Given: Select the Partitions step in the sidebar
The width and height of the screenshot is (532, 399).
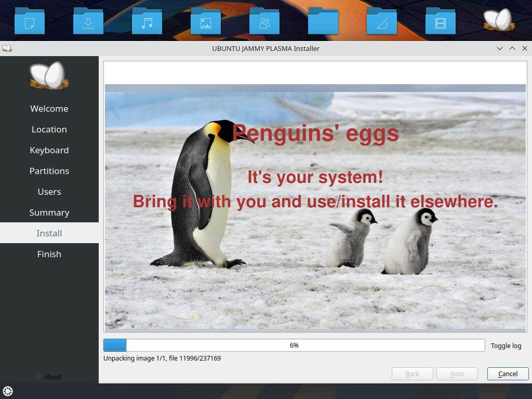Looking at the screenshot, I should 49,170.
